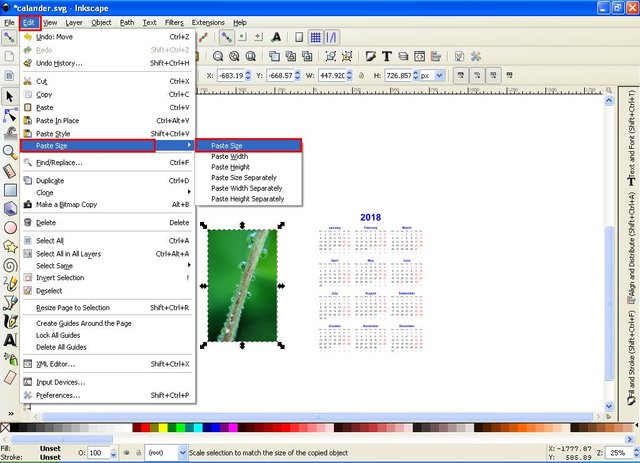
Task: Select the Text tool in toolbox
Action: click(10, 340)
